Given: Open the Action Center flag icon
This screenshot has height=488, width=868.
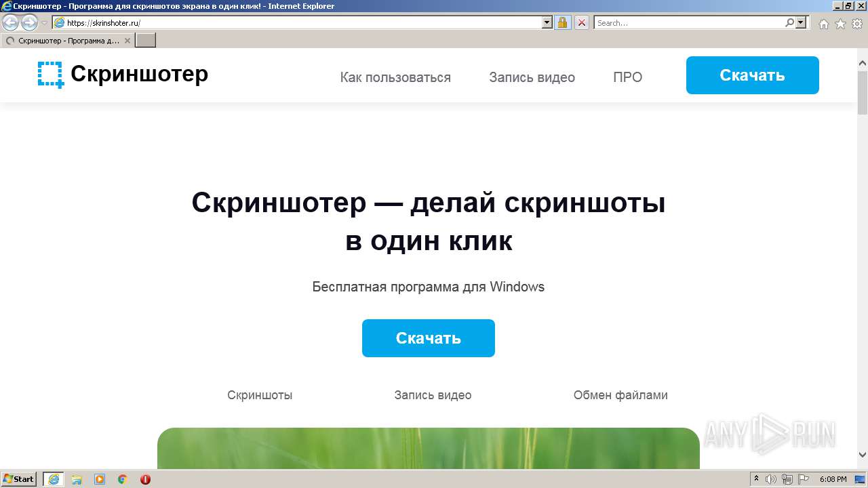Looking at the screenshot, I should pos(803,479).
